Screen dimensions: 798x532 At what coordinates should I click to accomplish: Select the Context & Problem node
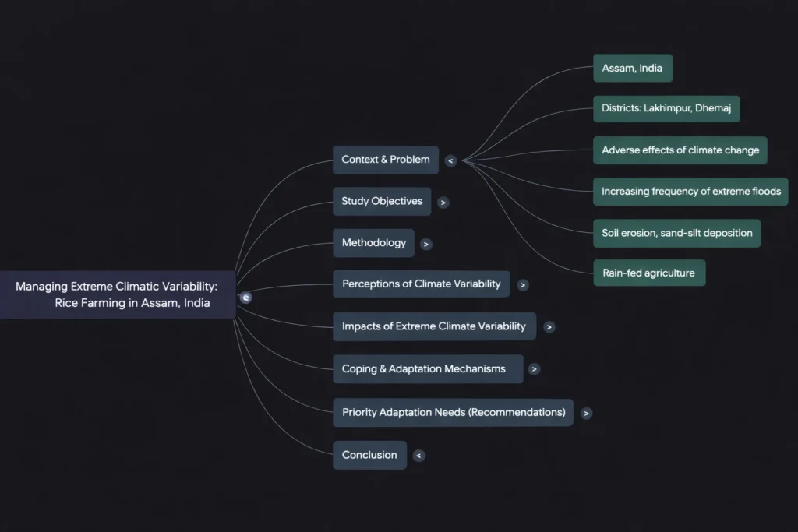(385, 160)
